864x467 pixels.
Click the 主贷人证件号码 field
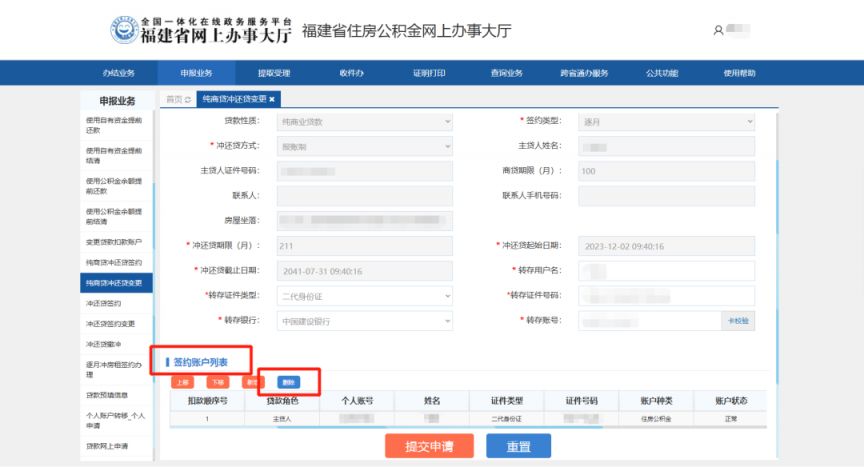(365, 171)
